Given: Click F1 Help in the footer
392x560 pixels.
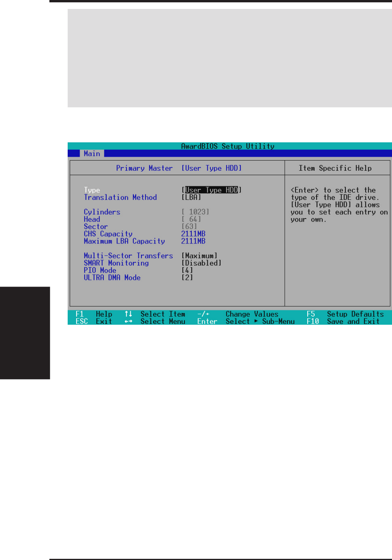Looking at the screenshot, I should point(94,314).
